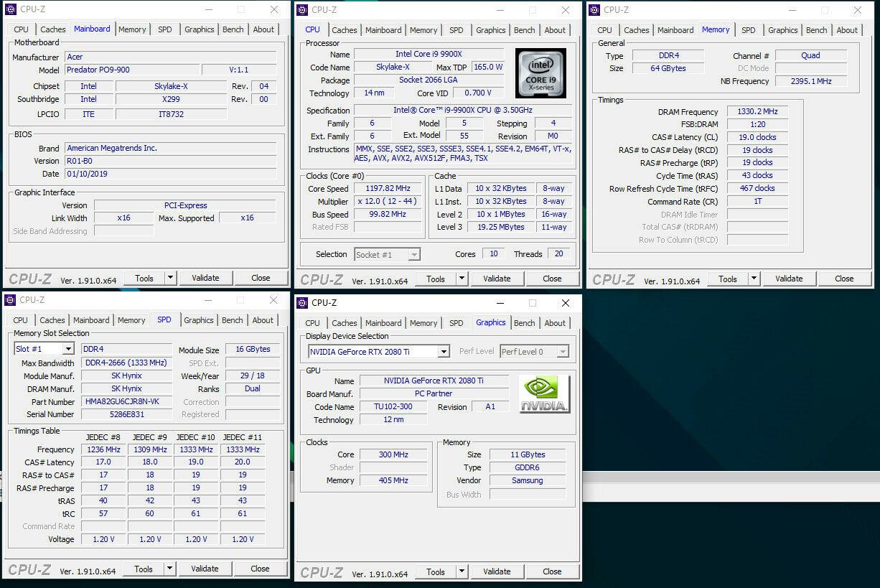This screenshot has width=880, height=588.
Task: Click the NVIDIA logo in Graphics window
Action: tap(545, 394)
